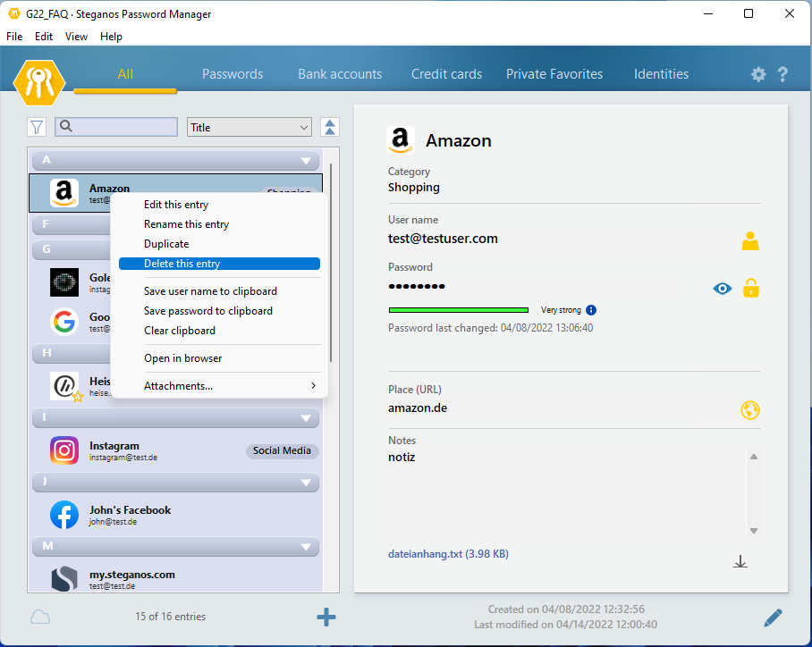This screenshot has height=647, width=812.
Task: Click the password strength info button
Action: click(x=591, y=310)
